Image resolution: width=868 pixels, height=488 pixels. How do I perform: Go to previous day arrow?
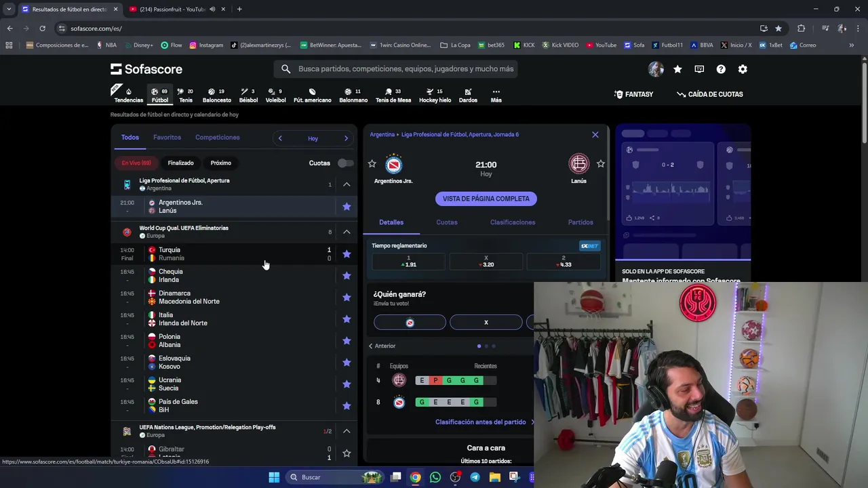tap(280, 138)
